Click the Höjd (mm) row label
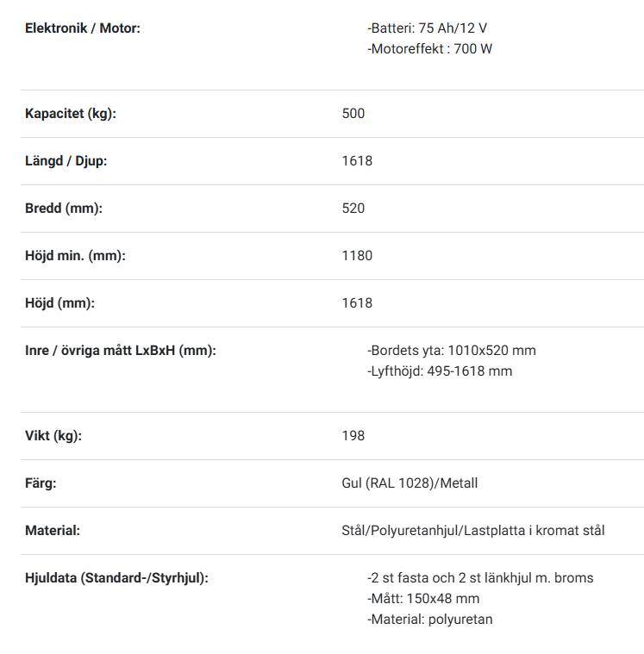Image resolution: width=644 pixels, height=654 pixels. tap(59, 303)
